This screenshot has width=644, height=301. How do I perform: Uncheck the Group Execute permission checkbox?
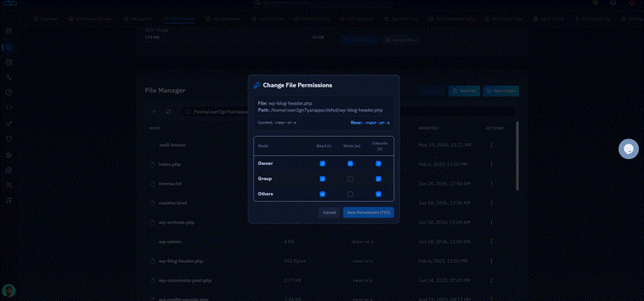click(x=378, y=179)
